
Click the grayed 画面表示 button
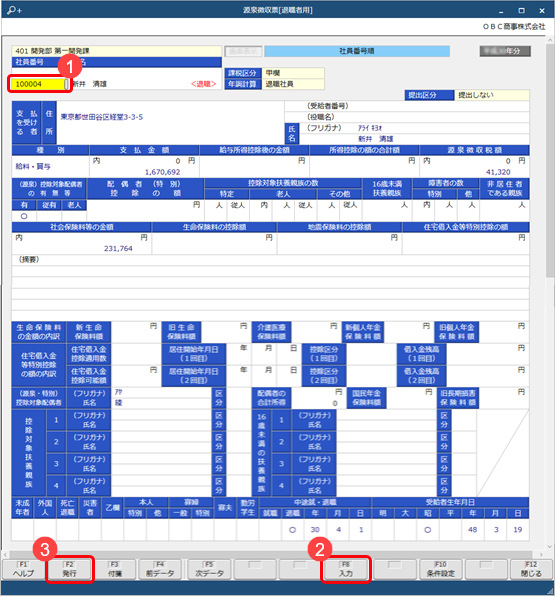(243, 51)
